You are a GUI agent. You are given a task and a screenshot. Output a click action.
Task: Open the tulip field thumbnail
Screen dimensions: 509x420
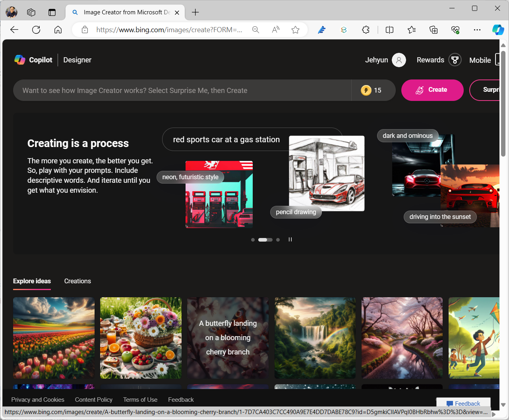(54, 338)
